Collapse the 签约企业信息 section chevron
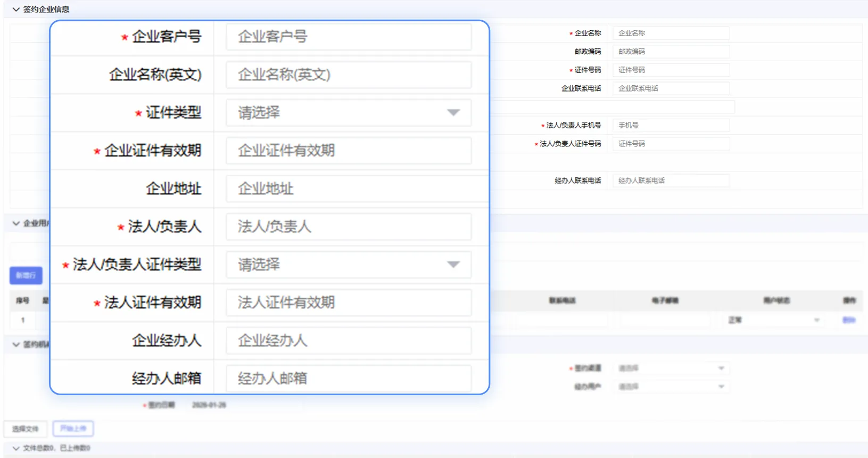This screenshot has height=458, width=868. pos(16,10)
